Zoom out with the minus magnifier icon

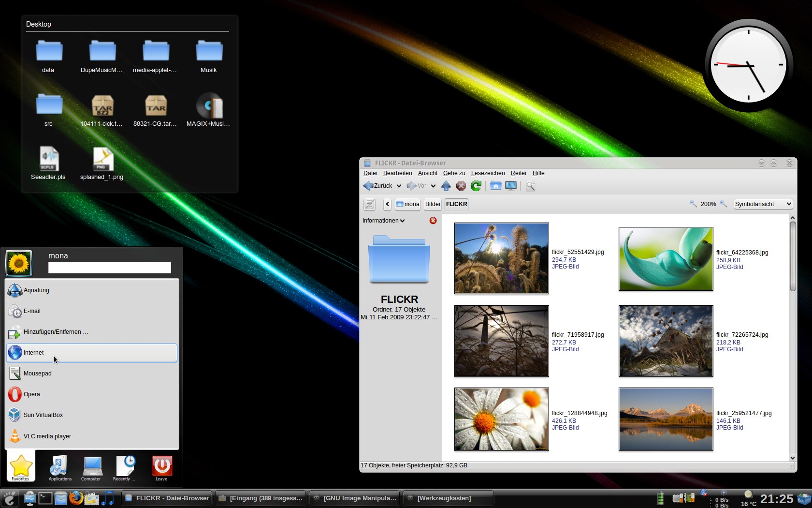point(693,204)
